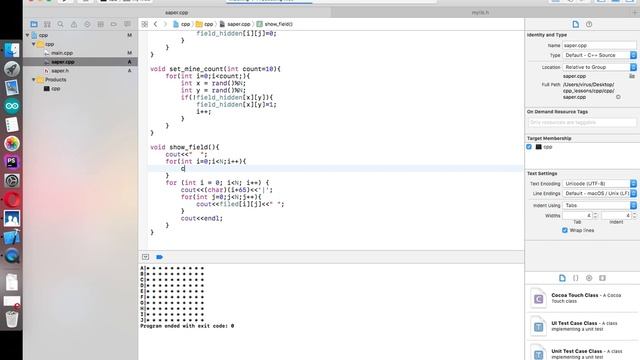Screen dimensions: 640x360
Task: Select the Cocoa Touch Class template
Action: click(582, 298)
